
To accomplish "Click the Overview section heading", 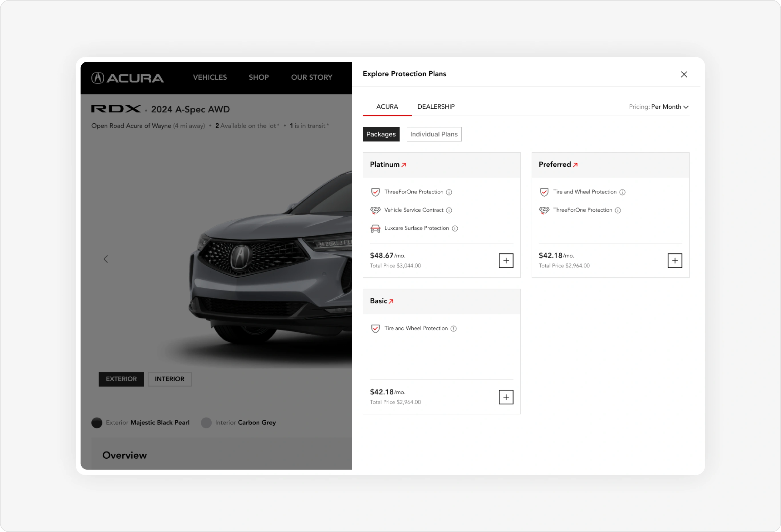I will [x=125, y=456].
